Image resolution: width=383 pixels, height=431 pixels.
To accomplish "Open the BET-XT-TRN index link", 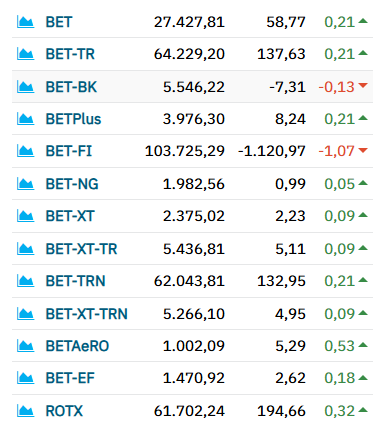I will coord(86,314).
